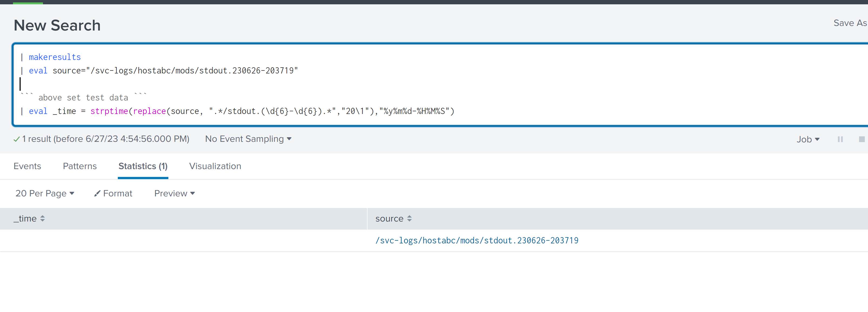Click the Format pencil option

pos(113,193)
